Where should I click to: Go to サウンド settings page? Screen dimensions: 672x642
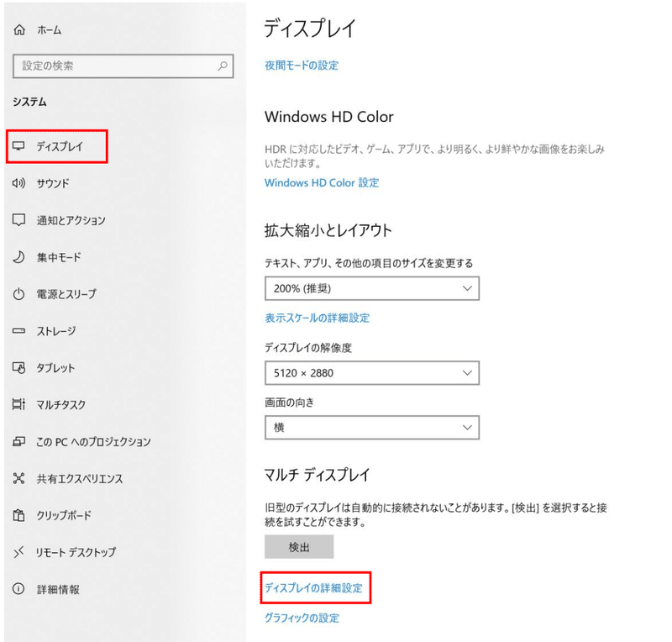[x=53, y=183]
